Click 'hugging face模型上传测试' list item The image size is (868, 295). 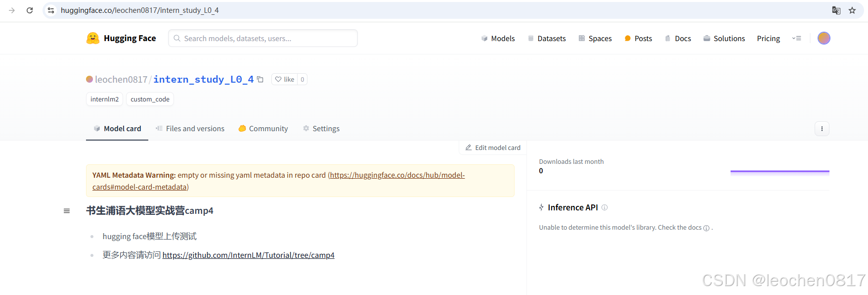coord(150,237)
